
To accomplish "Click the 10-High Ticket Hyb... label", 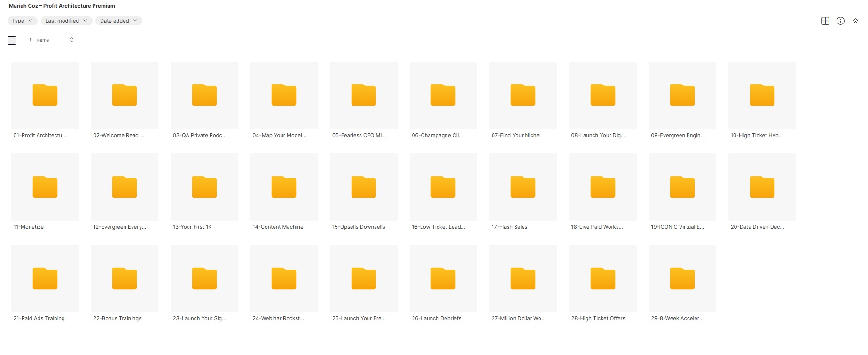I will click(757, 135).
